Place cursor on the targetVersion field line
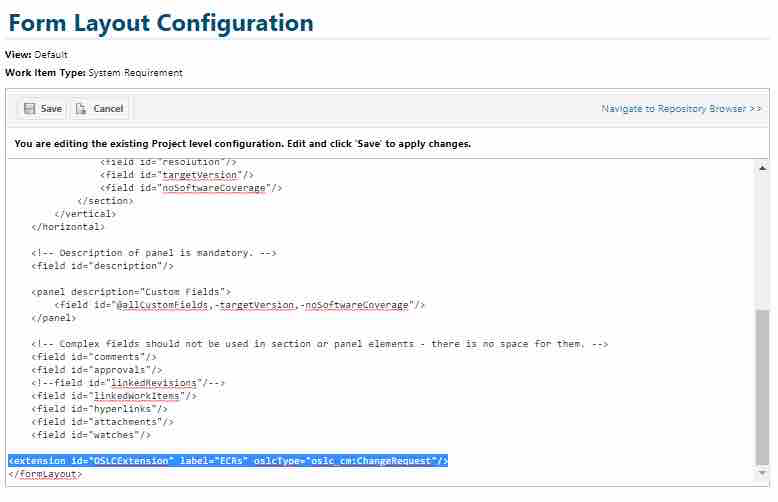The image size is (778, 502). (x=182, y=174)
